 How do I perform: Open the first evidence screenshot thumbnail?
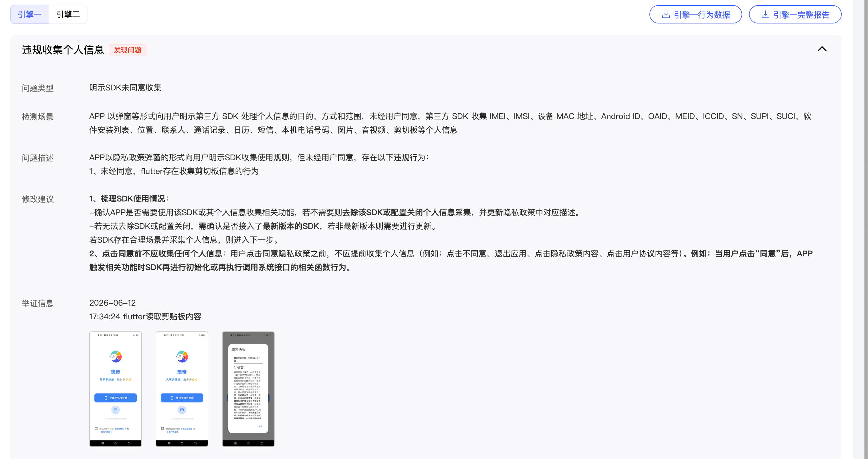(x=116, y=389)
